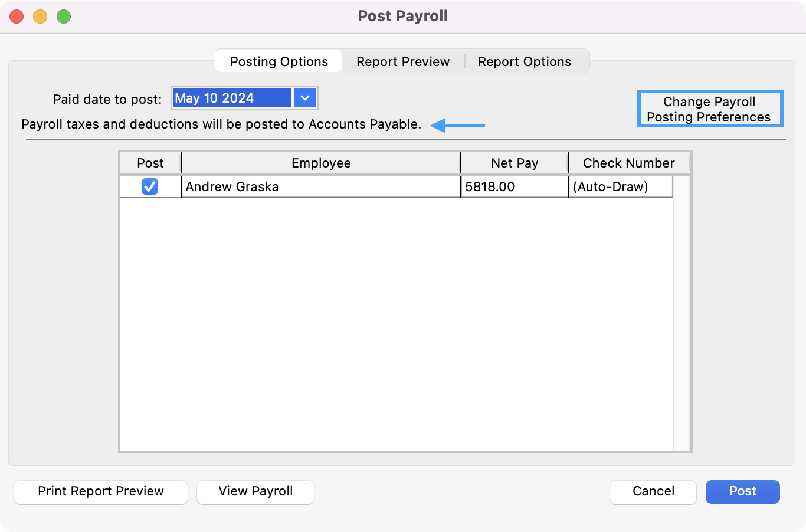Select the Posting Options tab

click(279, 61)
